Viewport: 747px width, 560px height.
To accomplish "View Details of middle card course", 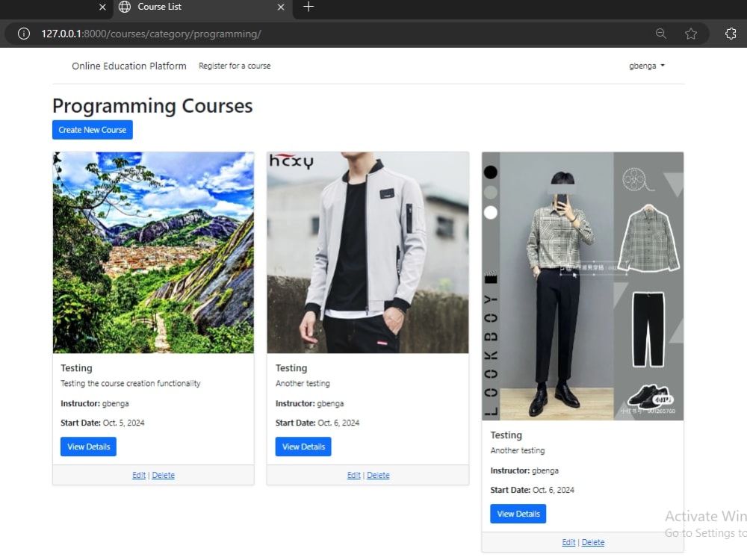I will [303, 447].
